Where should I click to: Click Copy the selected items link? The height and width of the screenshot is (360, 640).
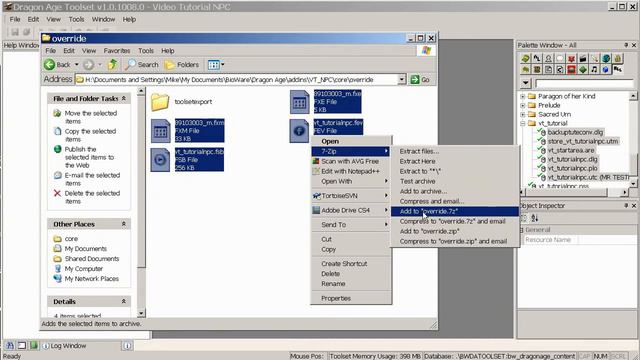click(x=90, y=135)
